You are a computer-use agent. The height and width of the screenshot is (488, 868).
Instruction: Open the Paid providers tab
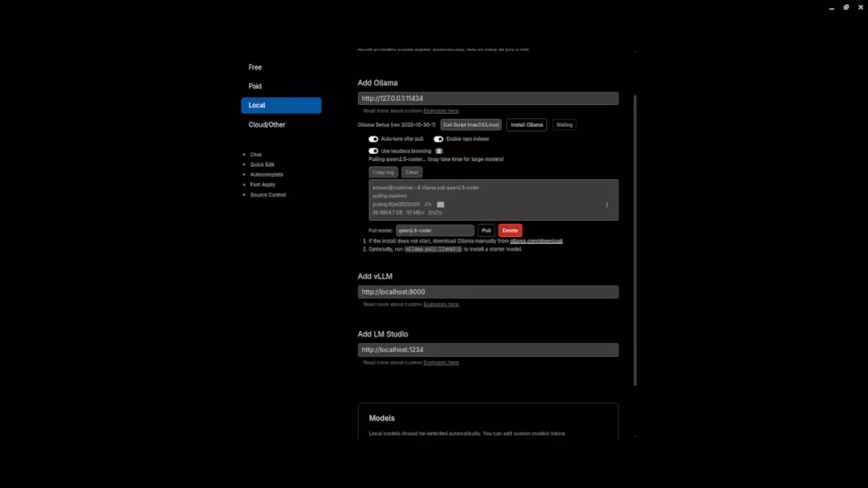tap(255, 86)
